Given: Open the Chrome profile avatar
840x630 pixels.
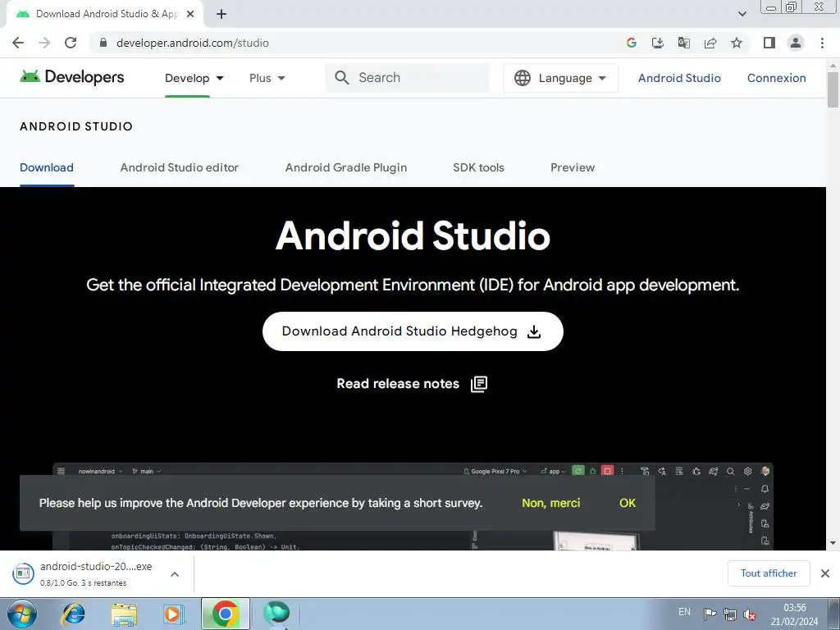Looking at the screenshot, I should point(796,43).
